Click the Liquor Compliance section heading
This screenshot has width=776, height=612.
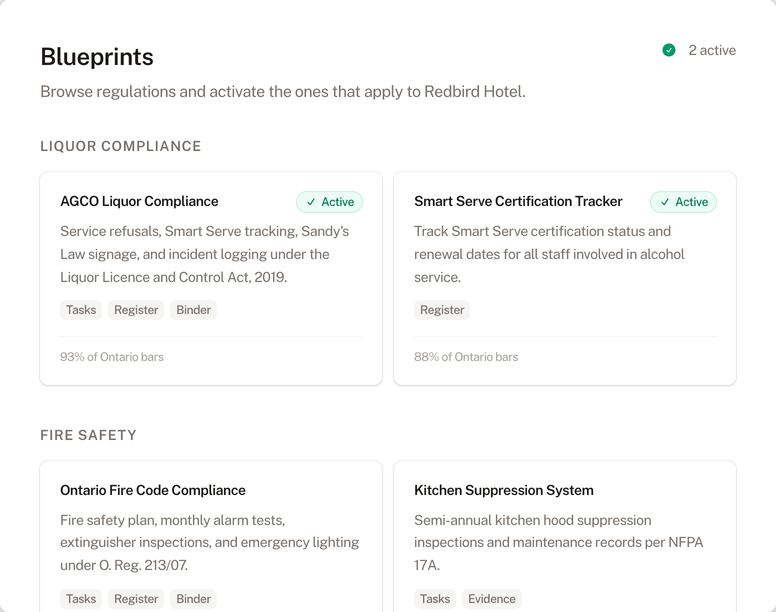tap(121, 146)
